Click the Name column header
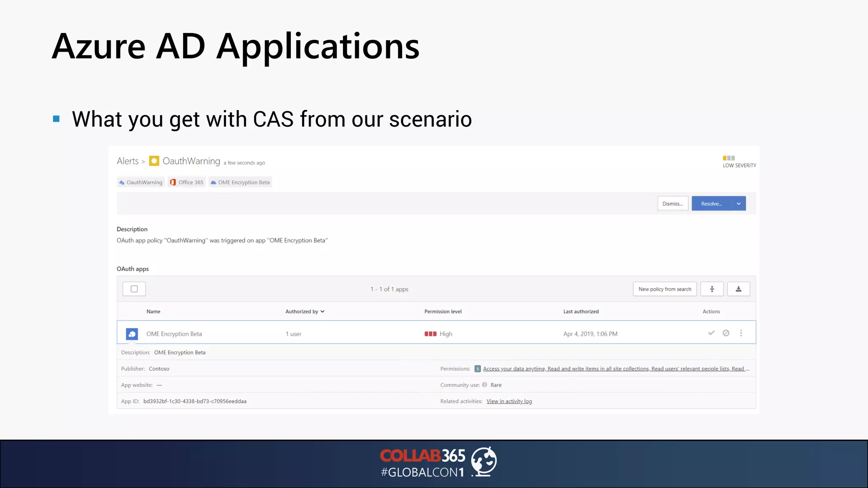The height and width of the screenshot is (488, 868). tap(153, 311)
